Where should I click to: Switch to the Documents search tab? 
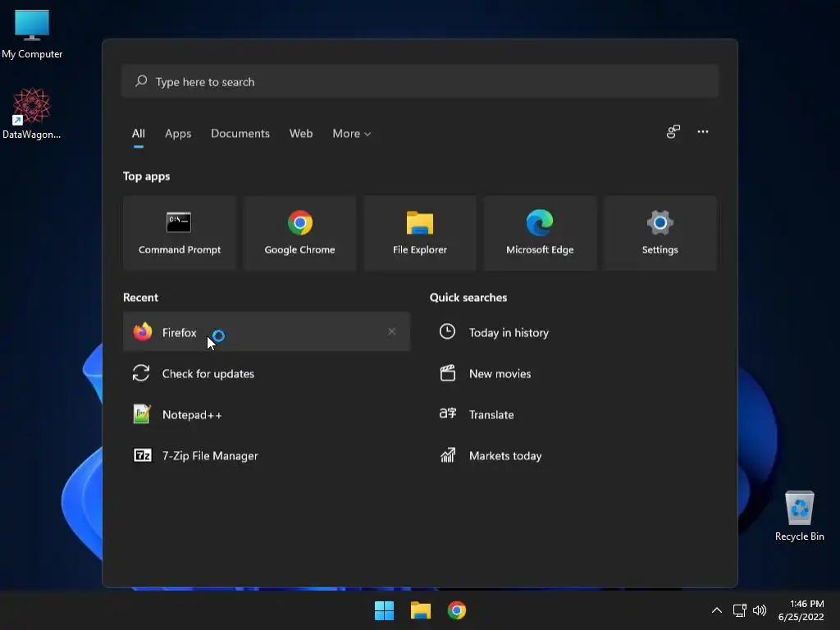pos(240,134)
